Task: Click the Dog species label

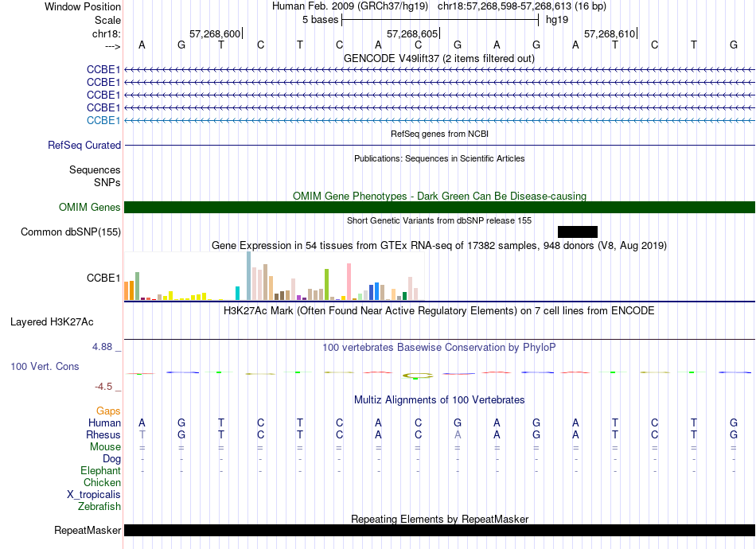Action: click(111, 459)
